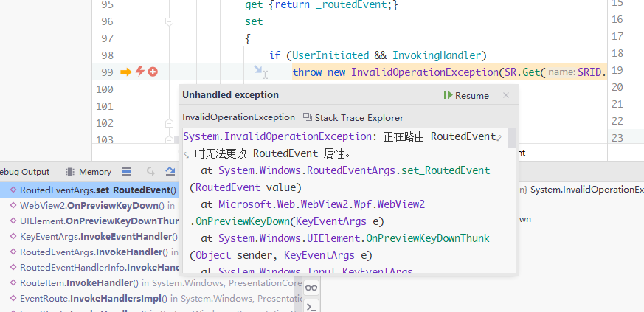This screenshot has width=644, height=312.
Task: Toggle the fold marker at line 102
Action: tap(169, 123)
